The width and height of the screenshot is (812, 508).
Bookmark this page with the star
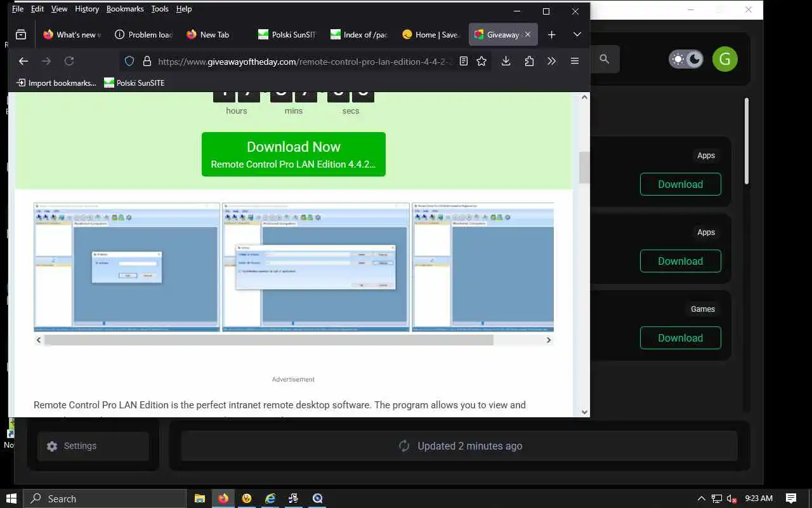coord(481,61)
